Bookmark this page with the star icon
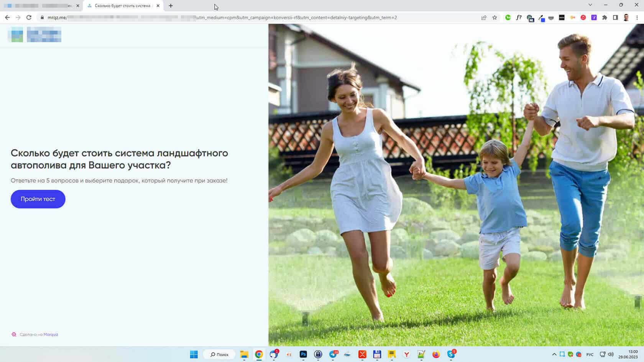Screen dimensions: 644x362 [495, 17]
